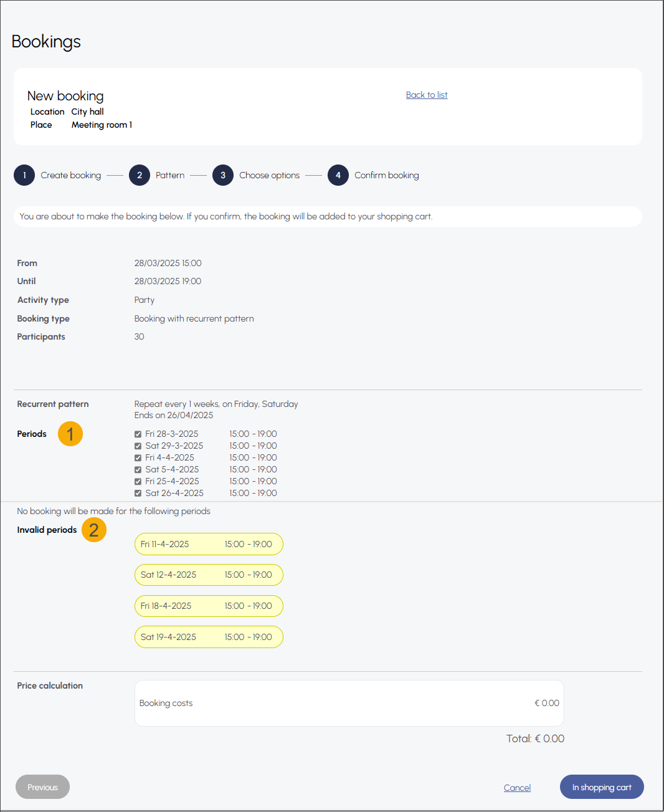This screenshot has width=664, height=812.
Task: Click the Booking costs price row
Action: [349, 703]
